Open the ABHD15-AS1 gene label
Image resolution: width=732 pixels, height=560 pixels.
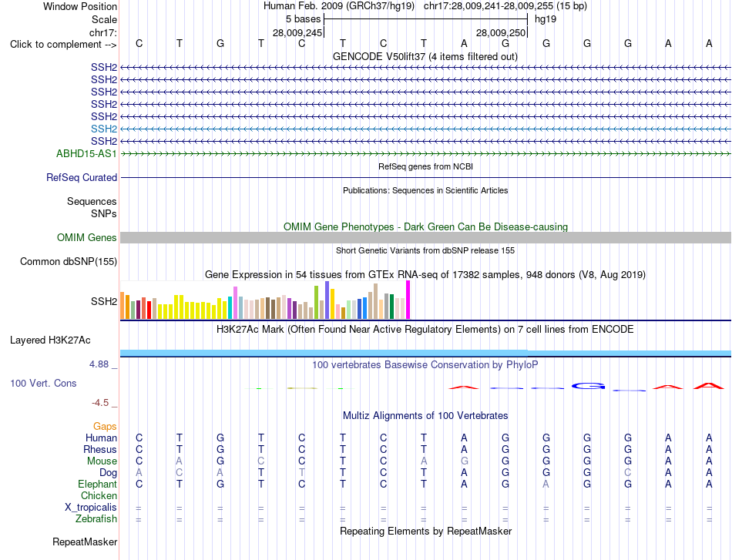click(86, 153)
